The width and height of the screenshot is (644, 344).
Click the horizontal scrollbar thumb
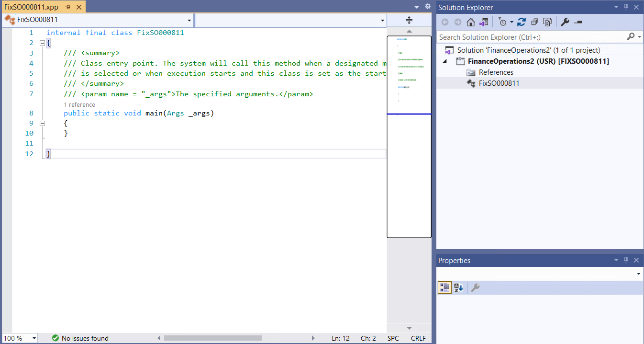pos(212,338)
